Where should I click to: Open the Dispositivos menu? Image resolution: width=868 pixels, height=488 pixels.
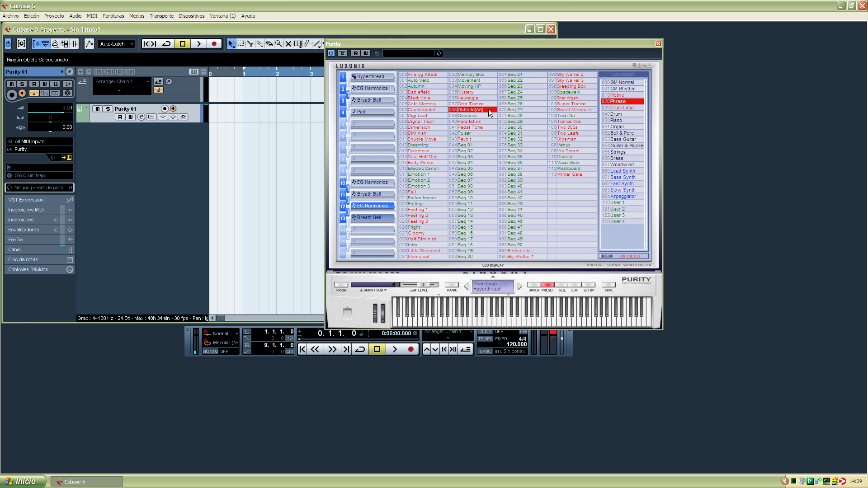tap(192, 16)
